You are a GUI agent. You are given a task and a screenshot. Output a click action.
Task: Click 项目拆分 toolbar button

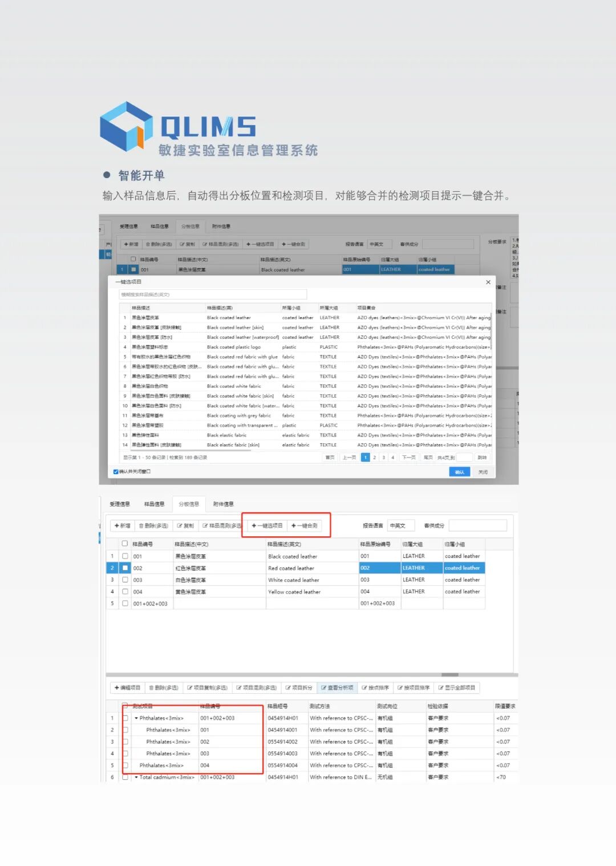(x=298, y=688)
